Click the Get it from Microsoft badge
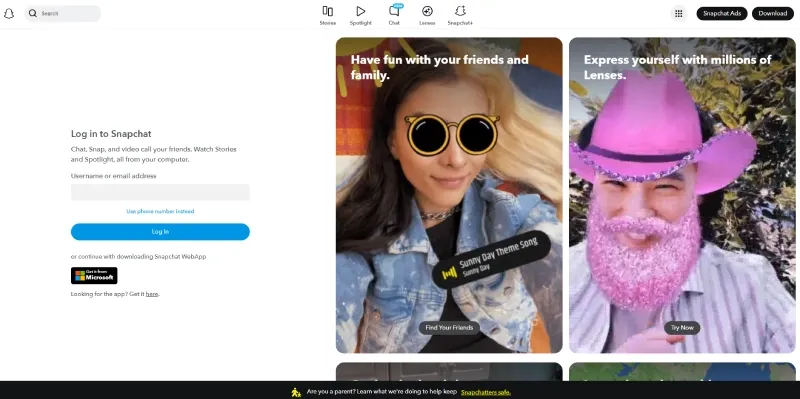The height and width of the screenshot is (399, 800). [x=94, y=276]
